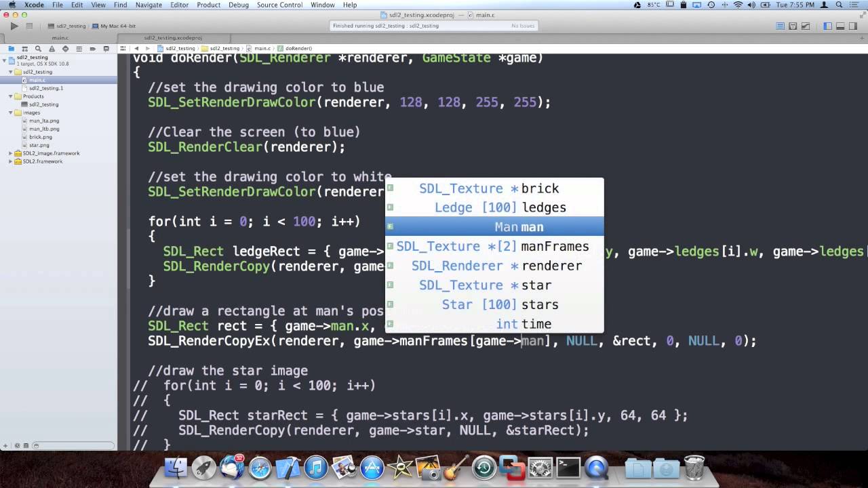Toggle the Debug area visibility

[840, 26]
